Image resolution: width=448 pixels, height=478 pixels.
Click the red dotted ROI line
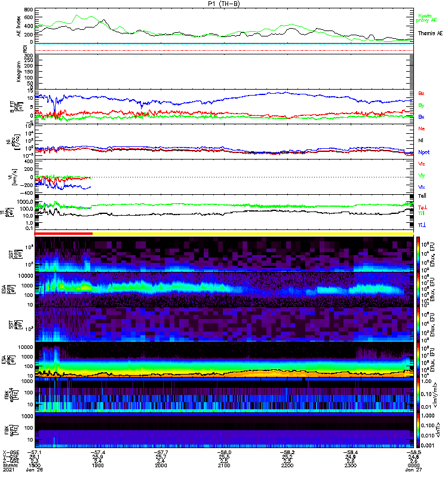224,50
